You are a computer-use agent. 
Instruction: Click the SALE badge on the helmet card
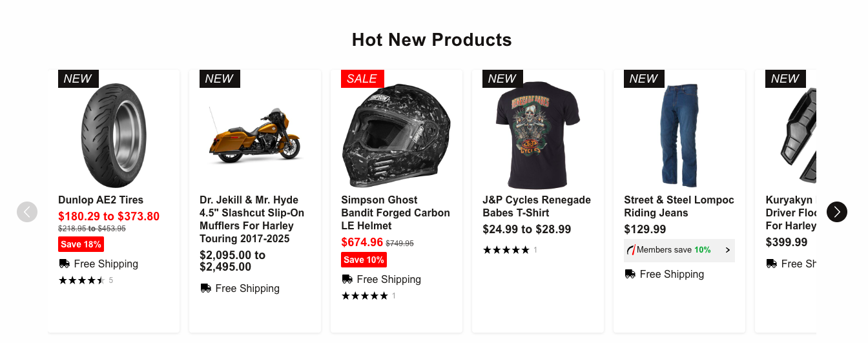362,79
